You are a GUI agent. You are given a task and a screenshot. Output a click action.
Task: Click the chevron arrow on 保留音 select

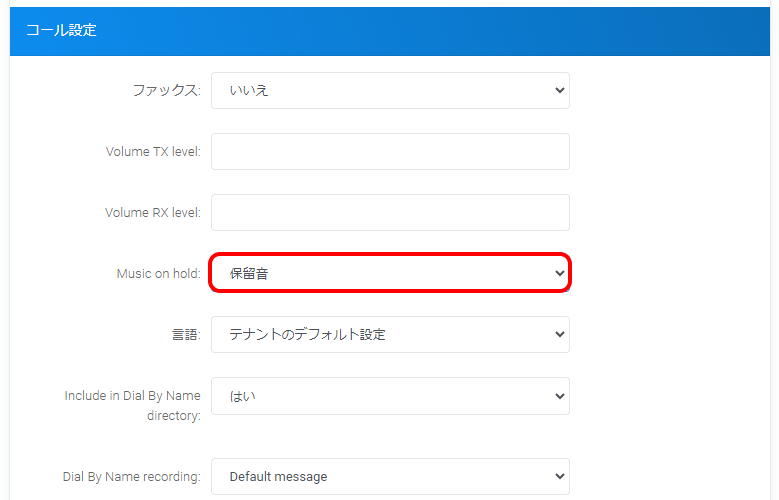coord(558,273)
